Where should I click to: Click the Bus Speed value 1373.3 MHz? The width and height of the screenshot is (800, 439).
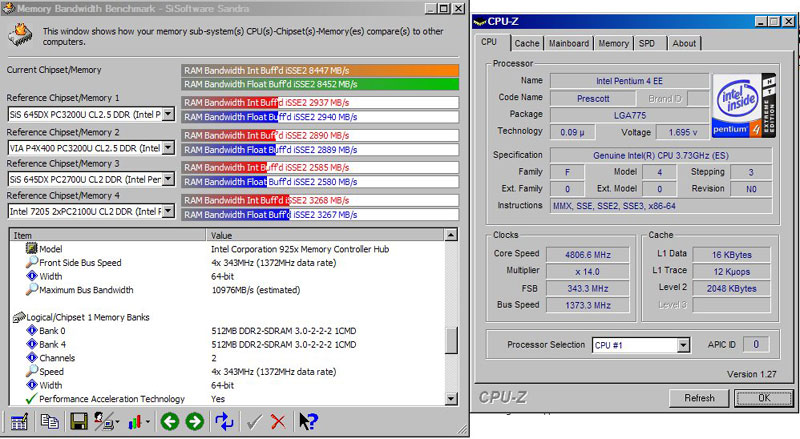click(x=588, y=305)
